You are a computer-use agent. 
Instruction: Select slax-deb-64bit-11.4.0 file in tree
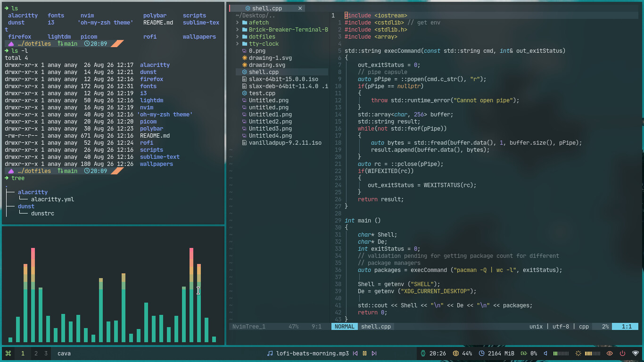pyautogui.click(x=288, y=86)
